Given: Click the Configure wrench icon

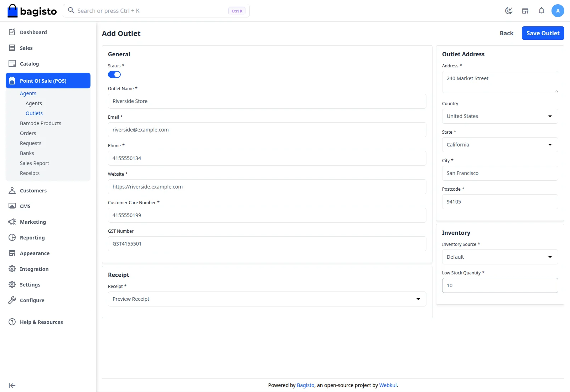Looking at the screenshot, I should coord(12,300).
